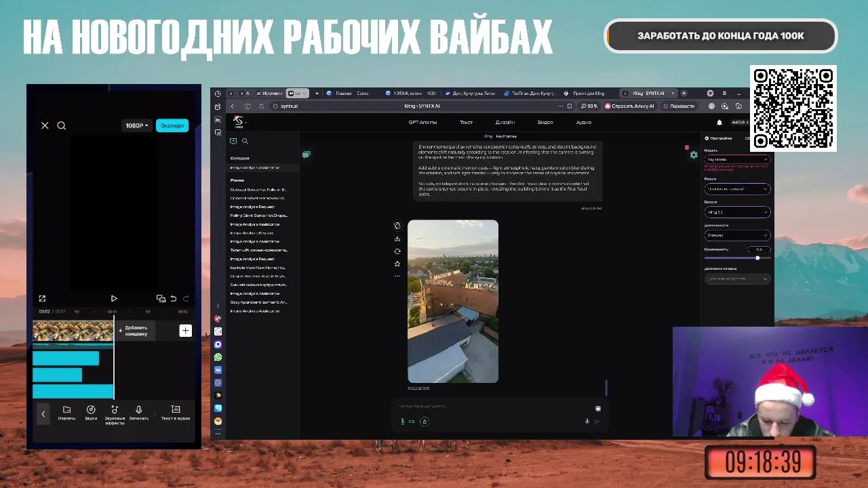The width and height of the screenshot is (868, 488).
Task: Open the Дизайн menu on SYNTX
Action: 505,123
